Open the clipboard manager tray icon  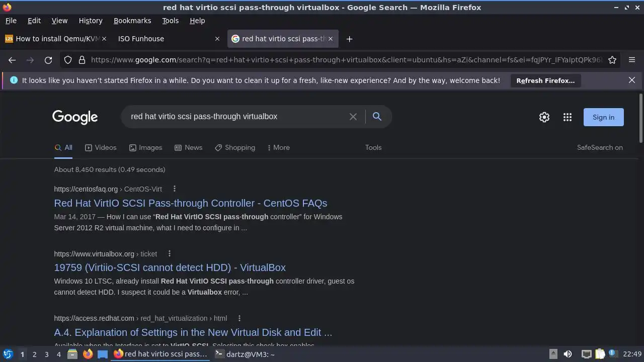point(600,354)
